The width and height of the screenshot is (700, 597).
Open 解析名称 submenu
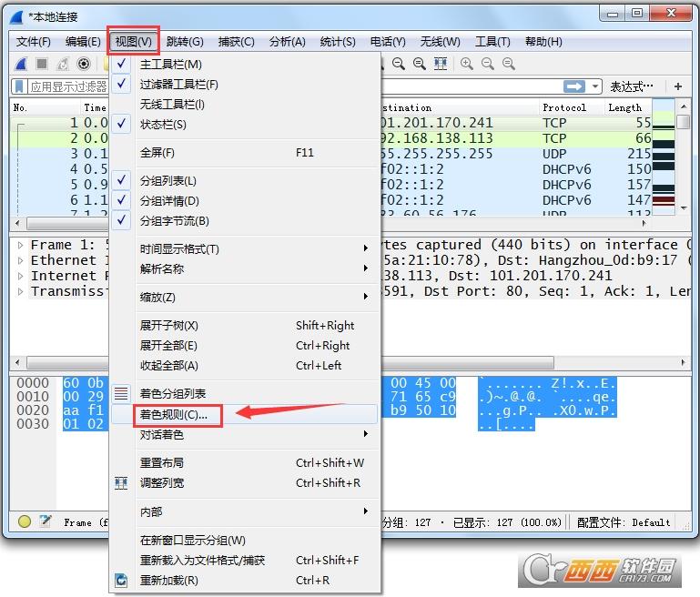pos(245,269)
